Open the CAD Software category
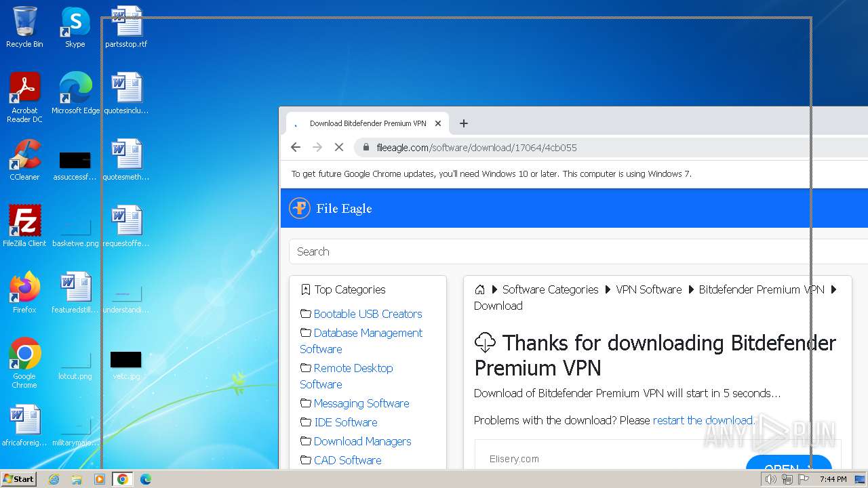The width and height of the screenshot is (868, 488). click(347, 460)
